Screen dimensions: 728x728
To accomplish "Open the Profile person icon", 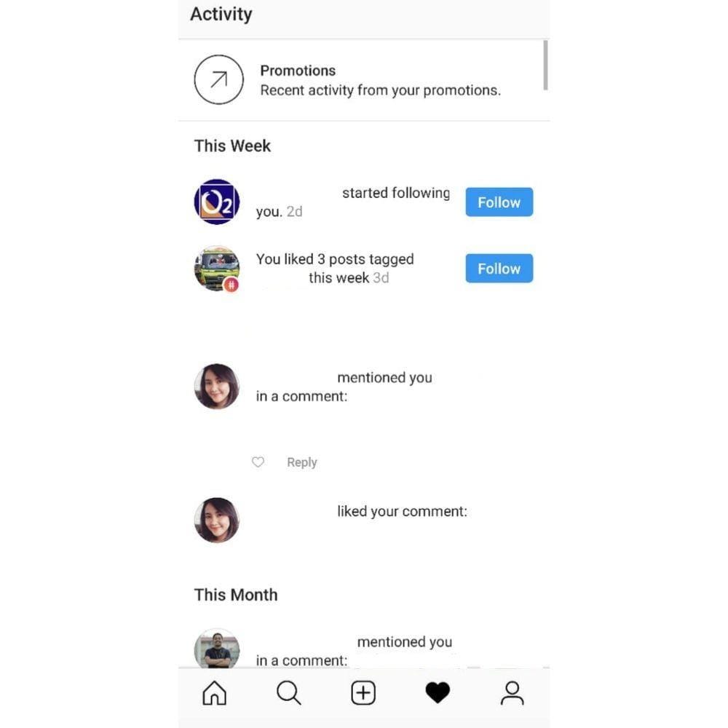I will (512, 693).
